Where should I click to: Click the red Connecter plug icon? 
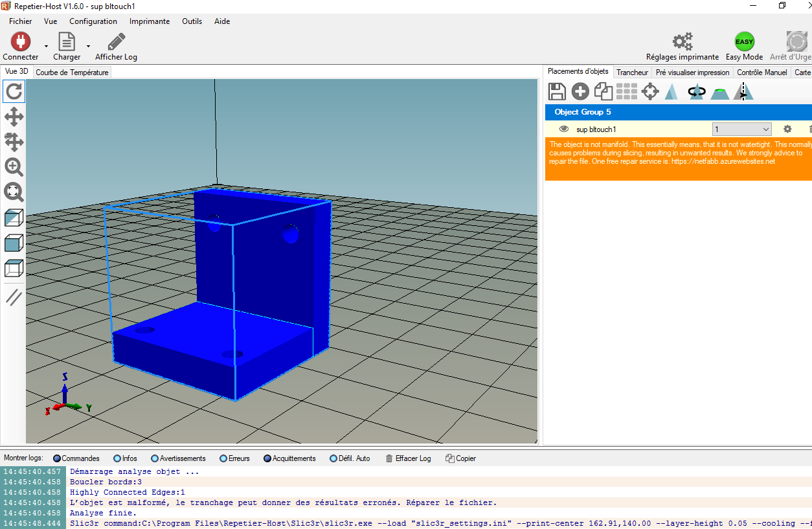[21, 42]
